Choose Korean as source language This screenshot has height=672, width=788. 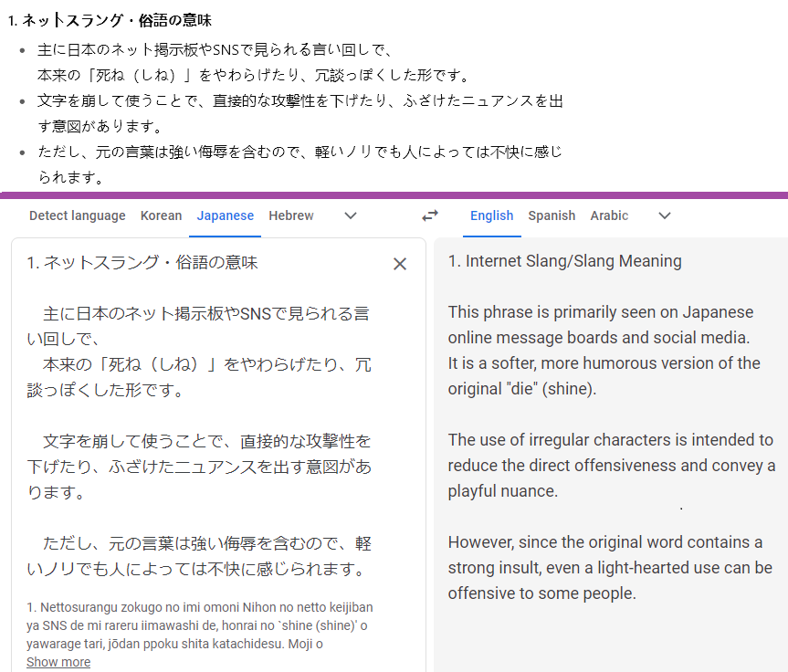161,215
